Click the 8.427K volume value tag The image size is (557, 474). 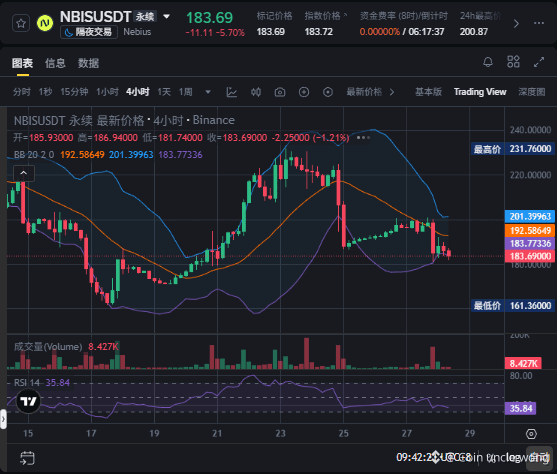tap(523, 363)
